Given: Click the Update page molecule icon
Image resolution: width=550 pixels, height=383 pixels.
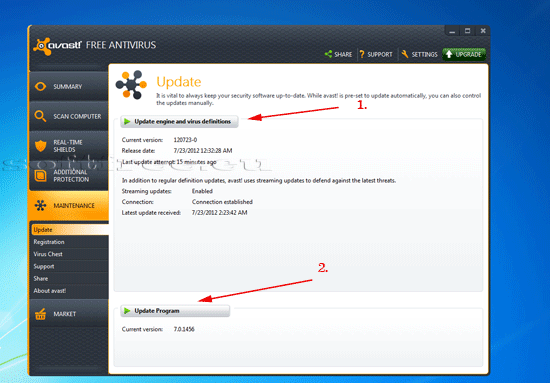Looking at the screenshot, I should pos(131,85).
